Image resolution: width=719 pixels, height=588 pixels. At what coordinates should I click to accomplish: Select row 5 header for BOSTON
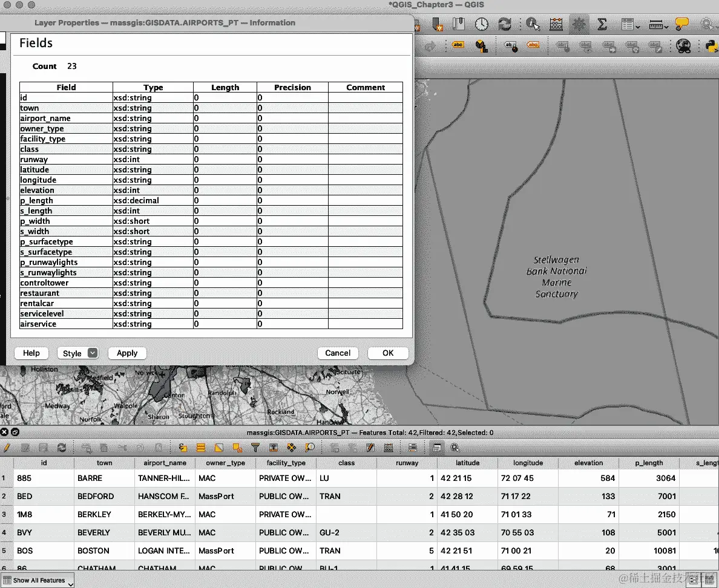[x=7, y=550]
